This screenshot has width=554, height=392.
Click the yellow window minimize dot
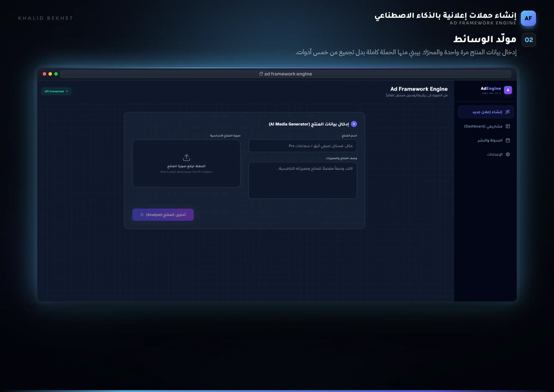50,74
